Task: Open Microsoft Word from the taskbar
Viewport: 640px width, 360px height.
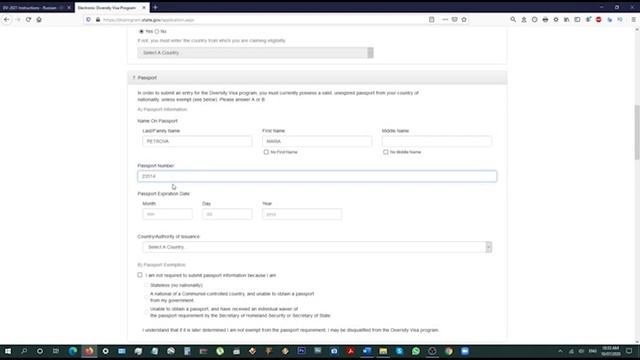Action: point(367,351)
